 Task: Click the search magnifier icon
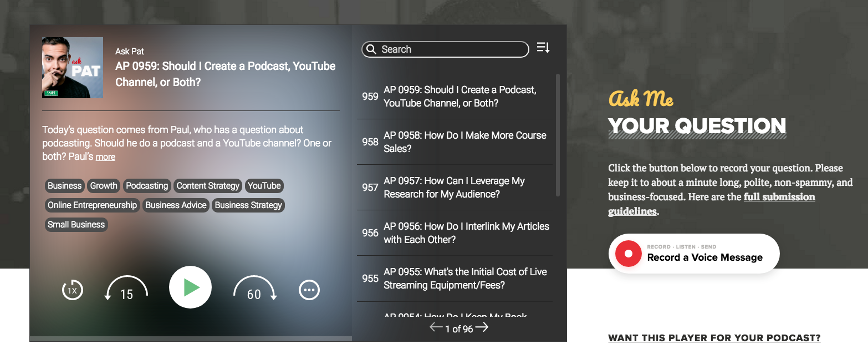(x=371, y=49)
